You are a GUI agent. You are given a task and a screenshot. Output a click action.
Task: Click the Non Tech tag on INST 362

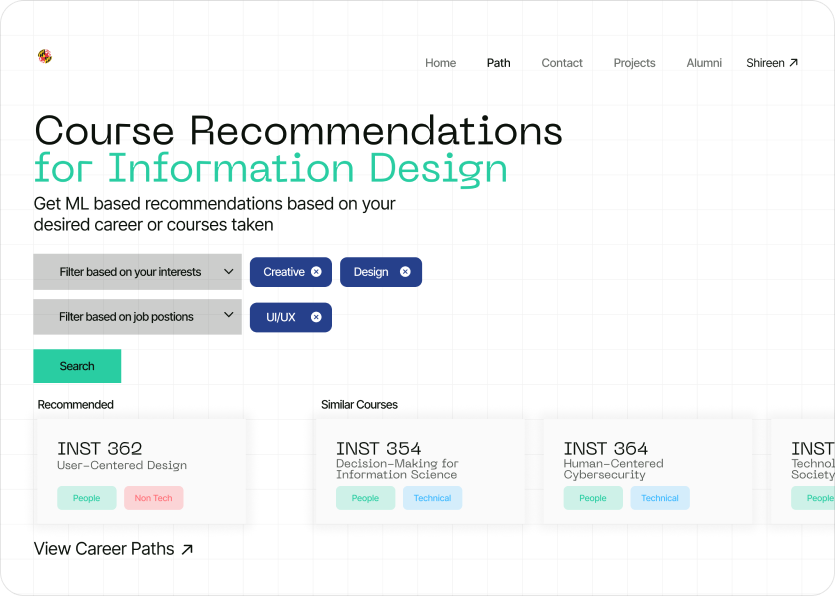pos(154,498)
